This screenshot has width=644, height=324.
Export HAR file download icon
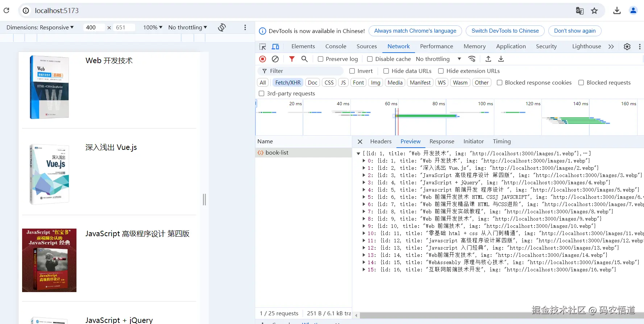[501, 59]
